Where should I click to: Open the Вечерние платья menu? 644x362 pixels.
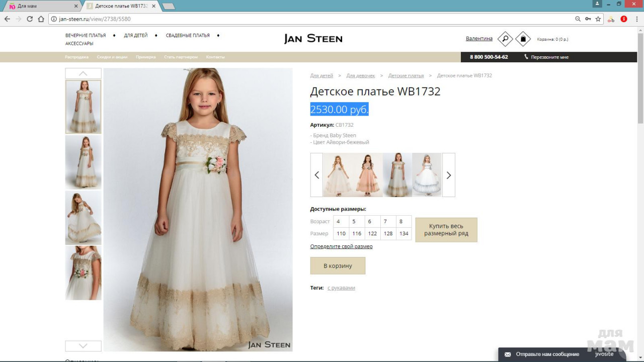pyautogui.click(x=86, y=36)
